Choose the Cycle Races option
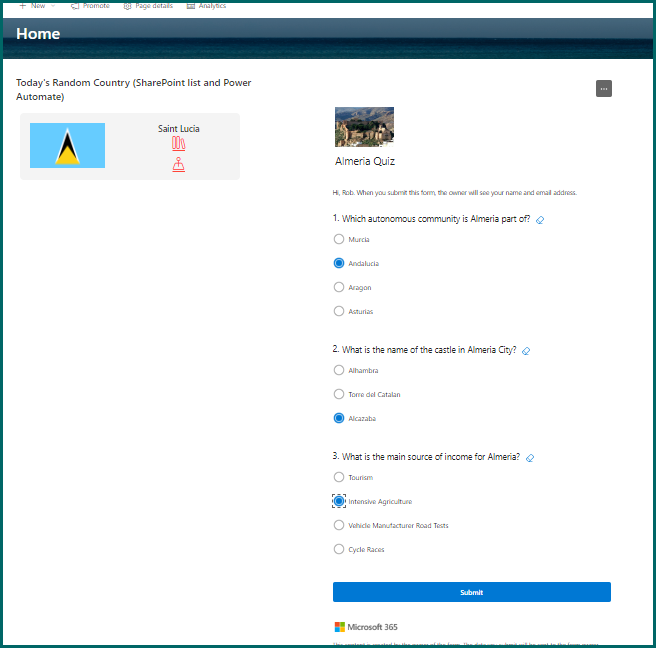Screen dimensions: 656x648 339,549
